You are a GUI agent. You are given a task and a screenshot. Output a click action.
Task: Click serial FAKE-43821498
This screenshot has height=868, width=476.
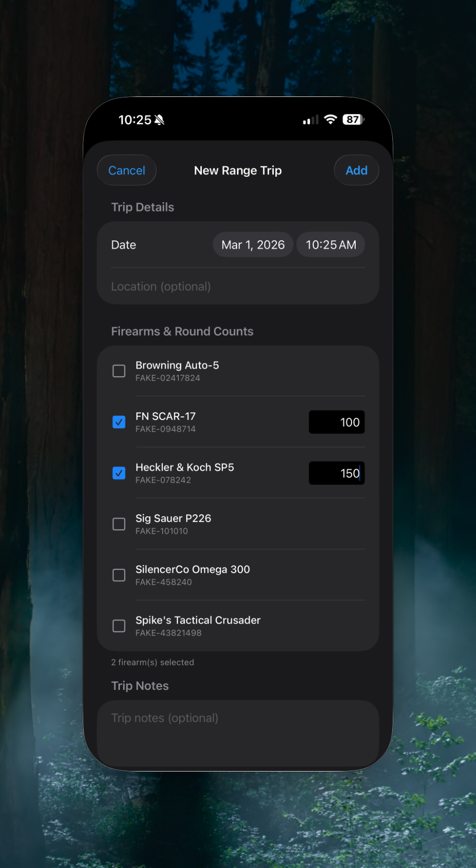(169, 633)
